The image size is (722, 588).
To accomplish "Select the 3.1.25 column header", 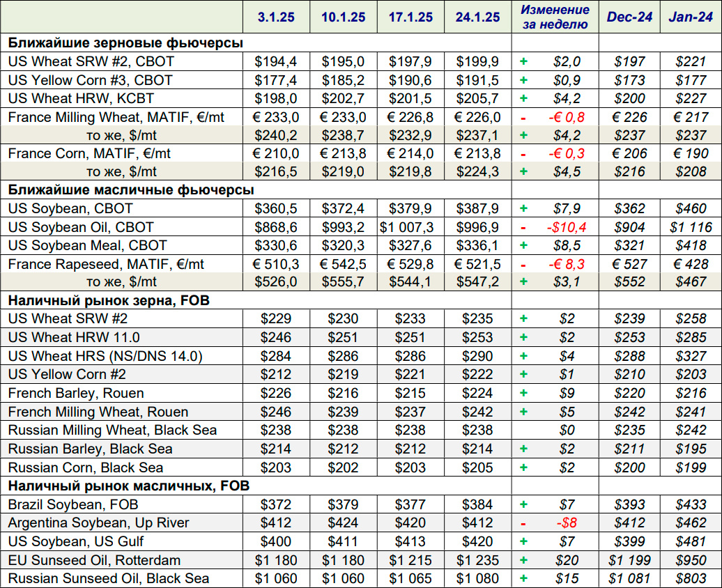I will [276, 17].
